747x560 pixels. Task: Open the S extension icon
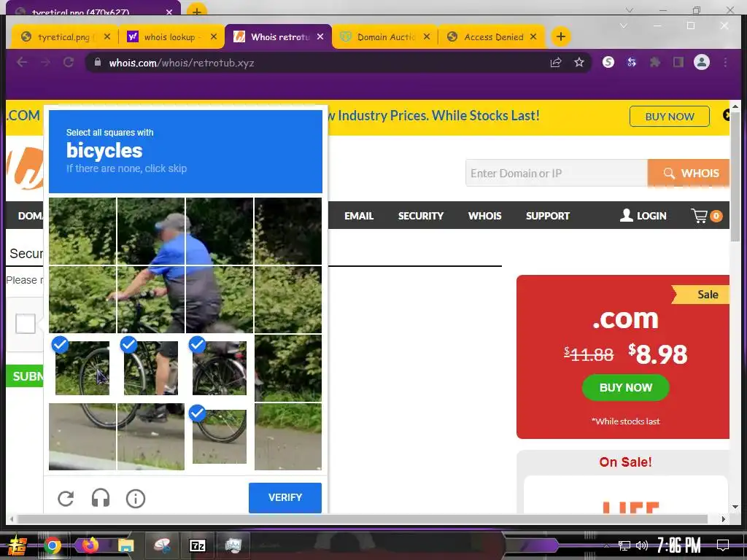(608, 63)
